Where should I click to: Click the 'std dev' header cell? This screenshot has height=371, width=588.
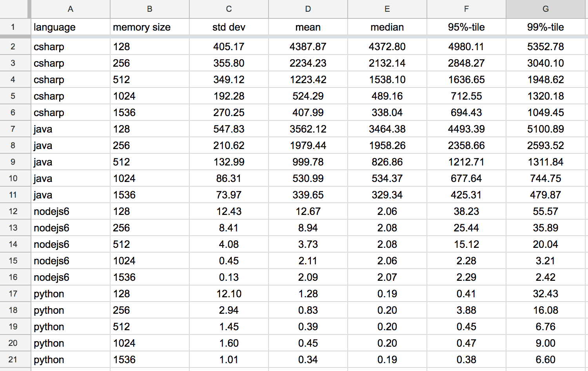coord(229,27)
